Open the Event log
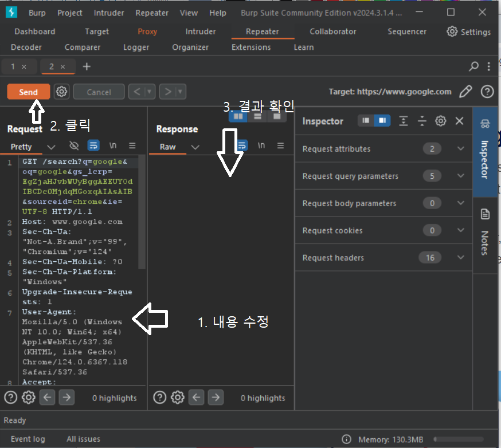This screenshot has height=448, width=501. tap(28, 439)
